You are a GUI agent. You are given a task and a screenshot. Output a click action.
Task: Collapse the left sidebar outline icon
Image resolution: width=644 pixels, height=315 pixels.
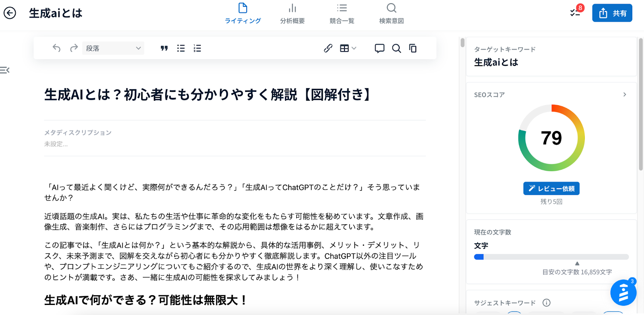(5, 70)
